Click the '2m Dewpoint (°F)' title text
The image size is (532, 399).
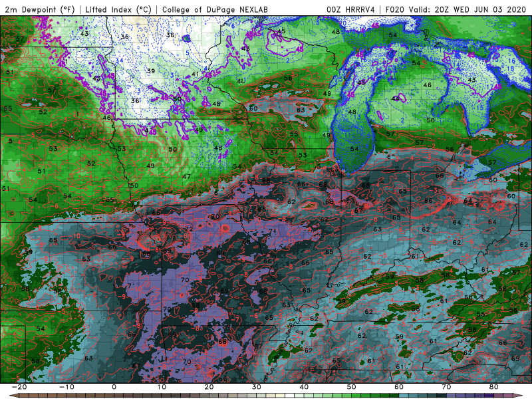click(40, 9)
